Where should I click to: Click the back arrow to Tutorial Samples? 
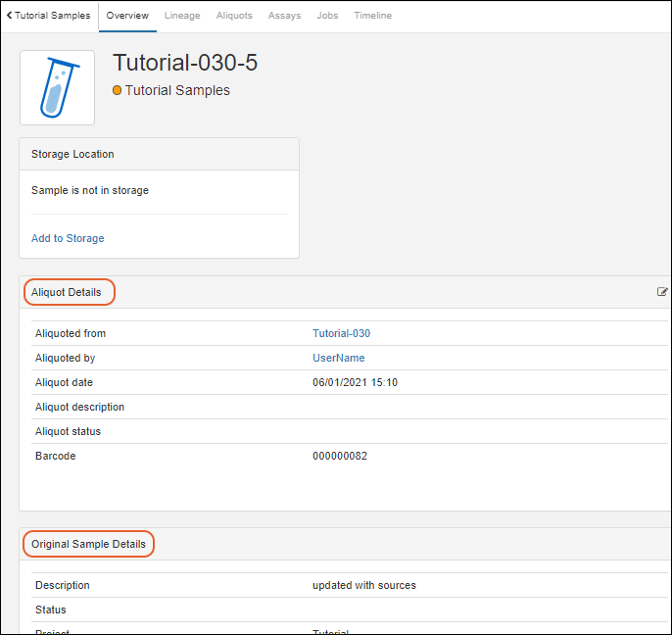point(48,16)
